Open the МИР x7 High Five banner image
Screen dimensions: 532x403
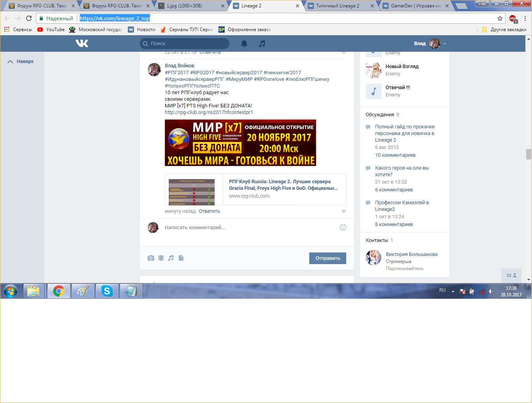click(240, 143)
